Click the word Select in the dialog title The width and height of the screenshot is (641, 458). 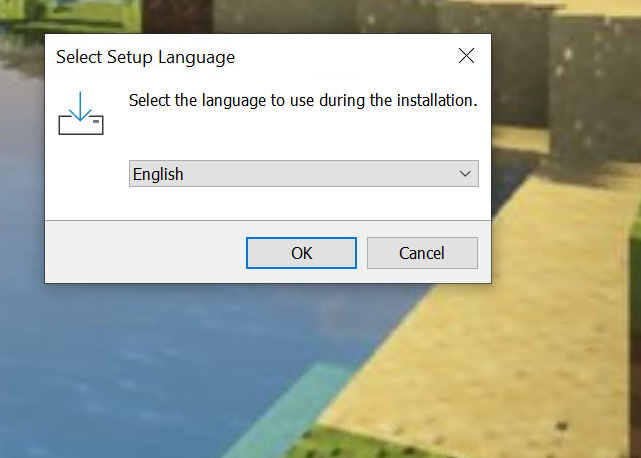78,57
